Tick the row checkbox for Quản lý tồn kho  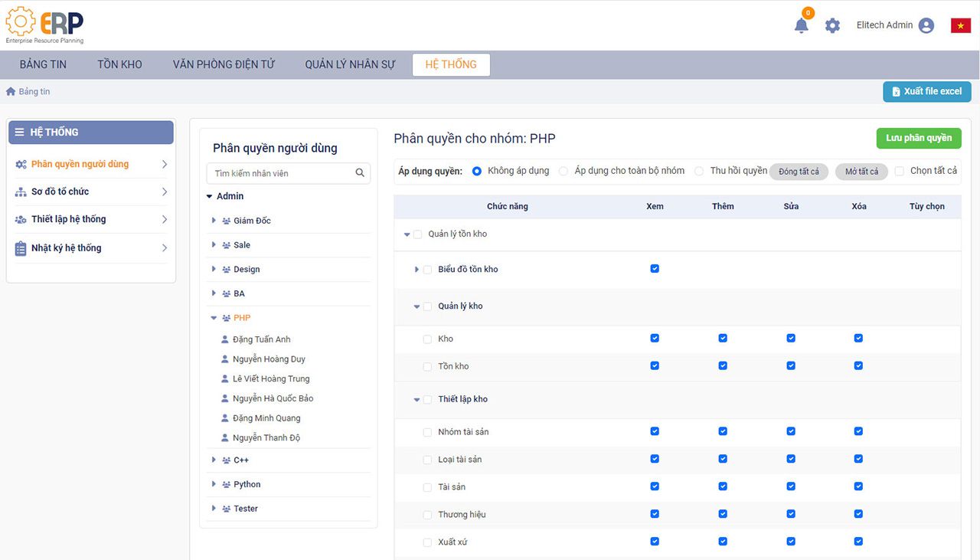[x=418, y=234]
